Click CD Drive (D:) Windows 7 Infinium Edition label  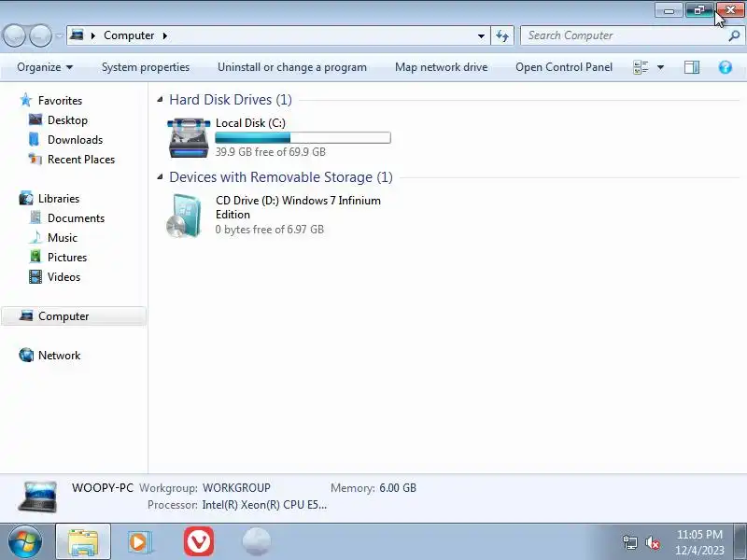(x=298, y=207)
